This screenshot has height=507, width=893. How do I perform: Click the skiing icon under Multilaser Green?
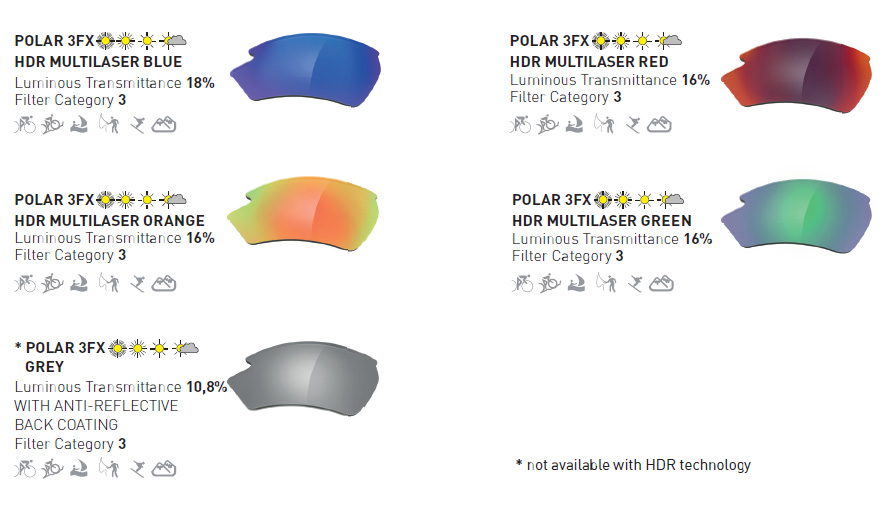pos(635,283)
